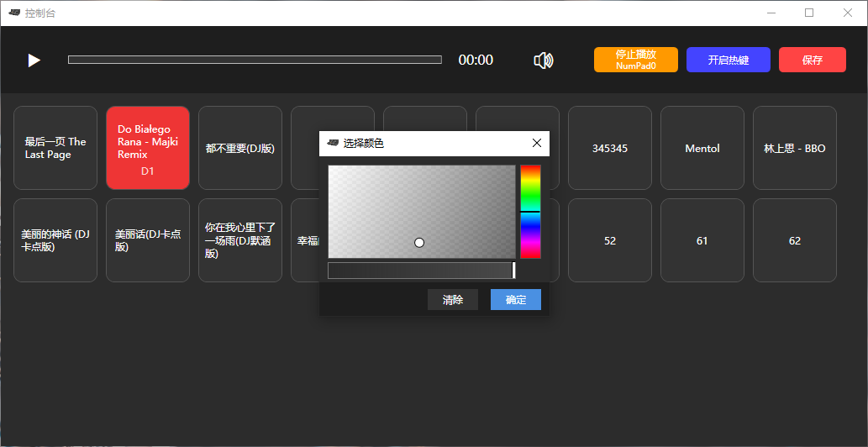Pick a shade in the saturation square
This screenshot has width=868, height=447.
422,212
